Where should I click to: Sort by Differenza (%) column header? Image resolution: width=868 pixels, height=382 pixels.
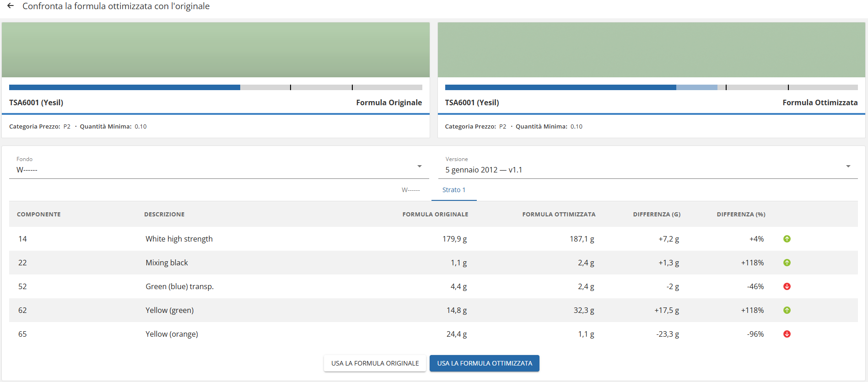tap(741, 214)
